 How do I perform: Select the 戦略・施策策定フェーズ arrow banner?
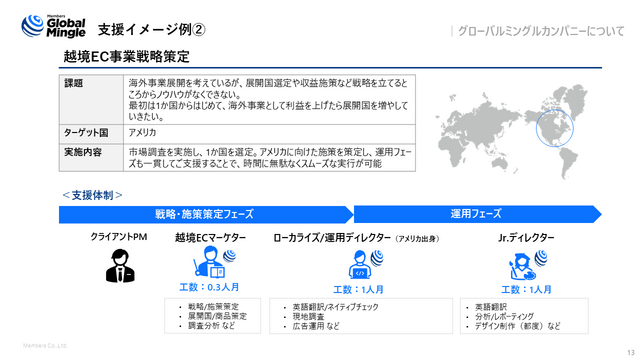click(206, 214)
